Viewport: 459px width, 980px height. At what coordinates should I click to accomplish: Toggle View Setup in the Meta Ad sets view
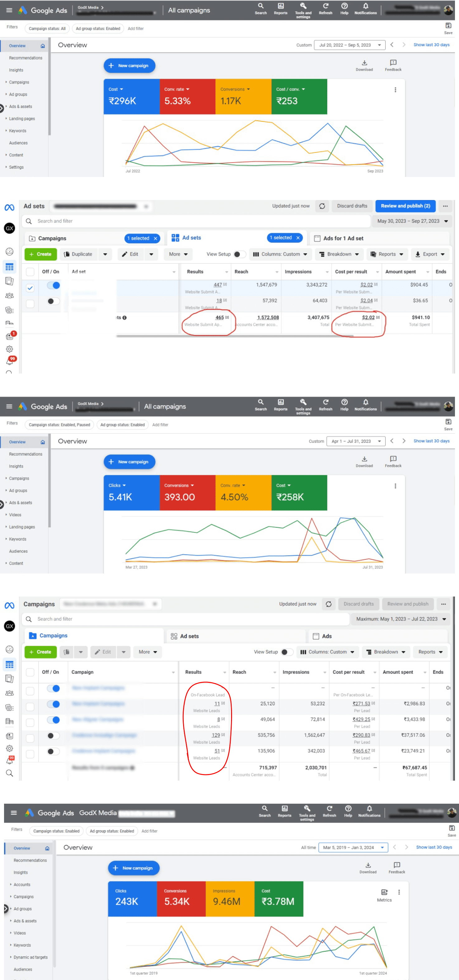(x=239, y=254)
